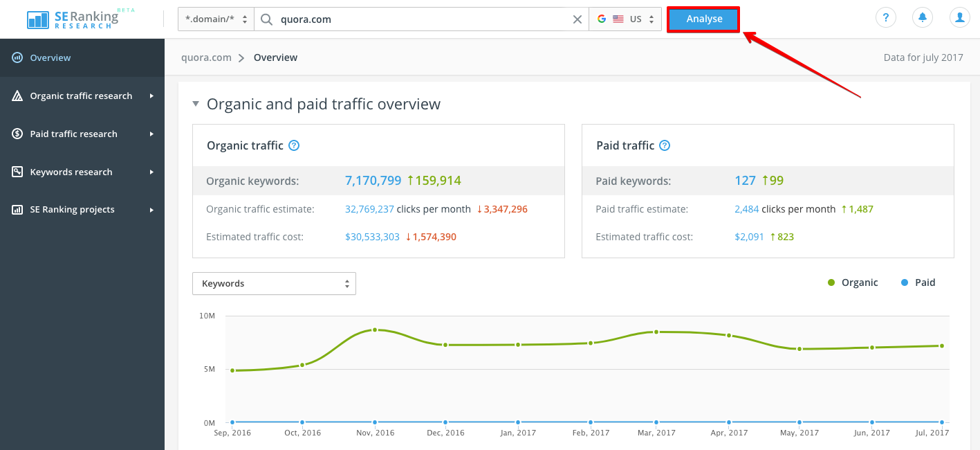Click the Organic traffic help icon
Screen dimensions: 980x450
(294, 145)
